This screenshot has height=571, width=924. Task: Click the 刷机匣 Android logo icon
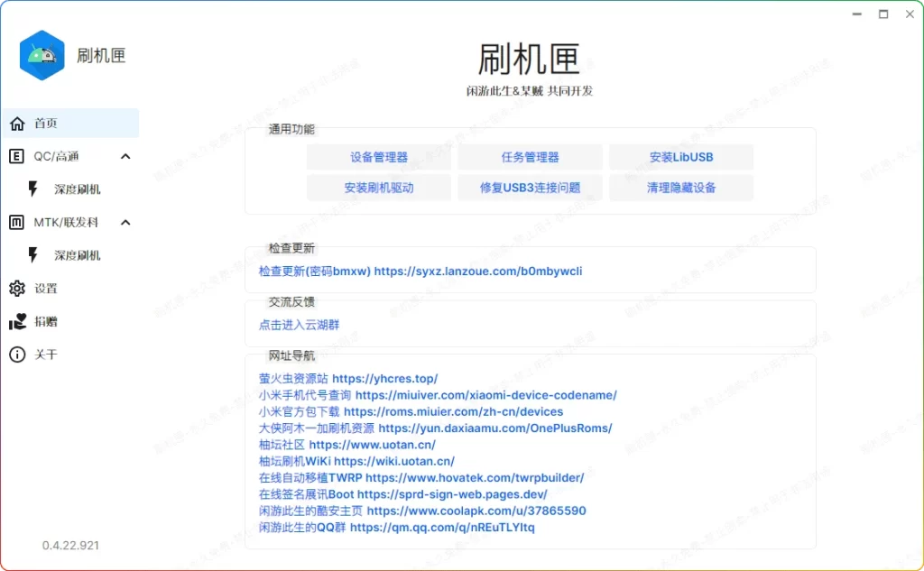pos(42,56)
